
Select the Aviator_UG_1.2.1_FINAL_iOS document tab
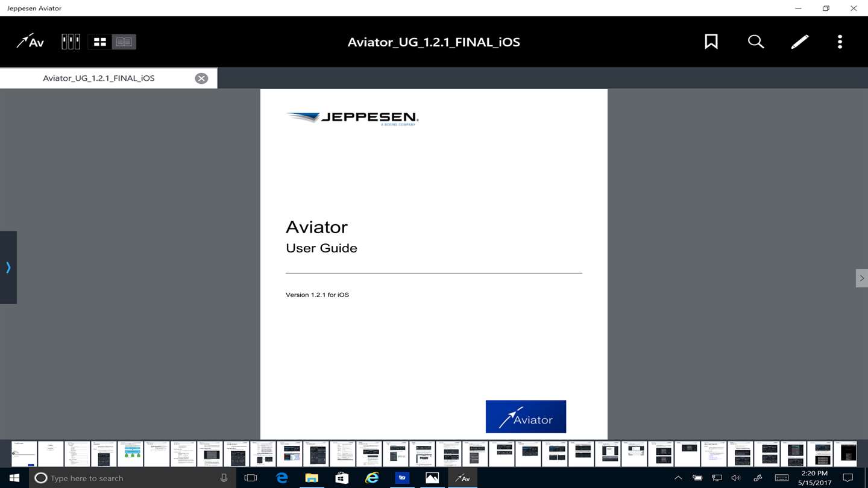(x=108, y=78)
